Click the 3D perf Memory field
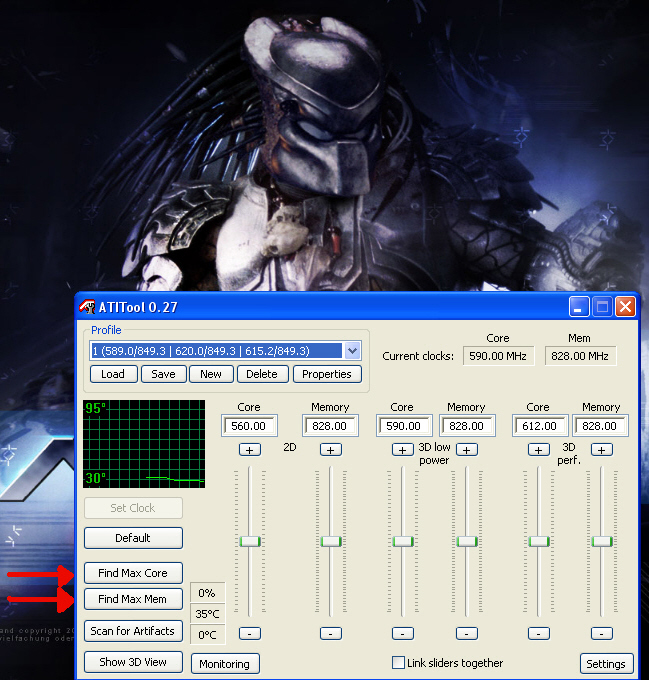The height and width of the screenshot is (680, 649). [x=600, y=426]
